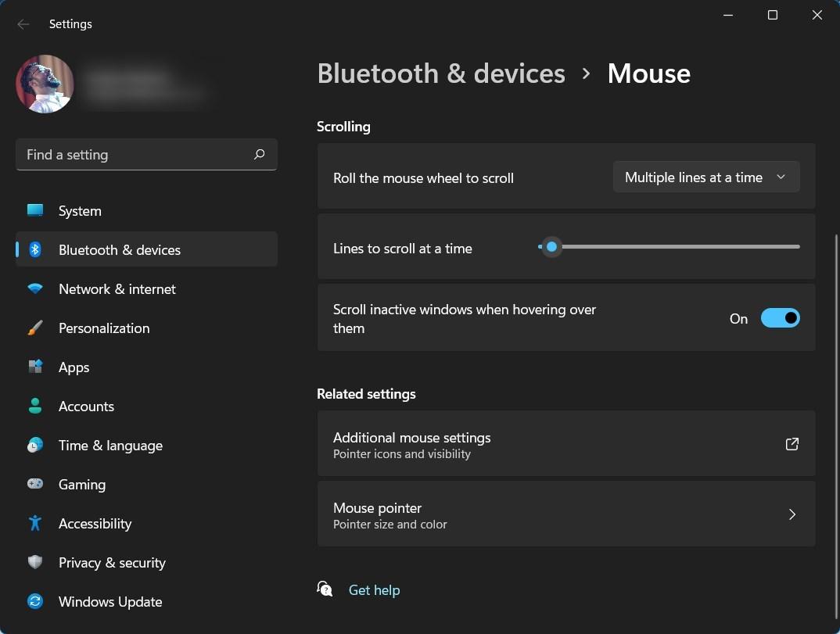Open the Multiple lines at a time dropdown
This screenshot has height=634, width=840.
[705, 177]
